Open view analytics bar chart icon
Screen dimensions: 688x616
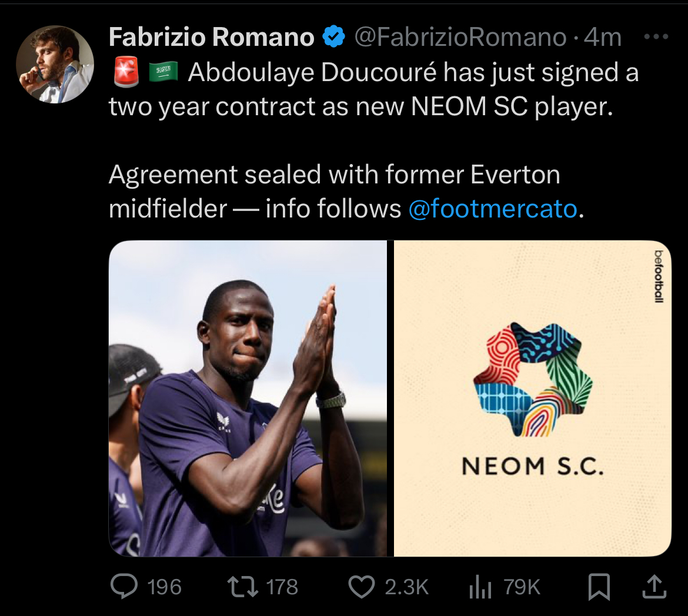[x=480, y=587]
